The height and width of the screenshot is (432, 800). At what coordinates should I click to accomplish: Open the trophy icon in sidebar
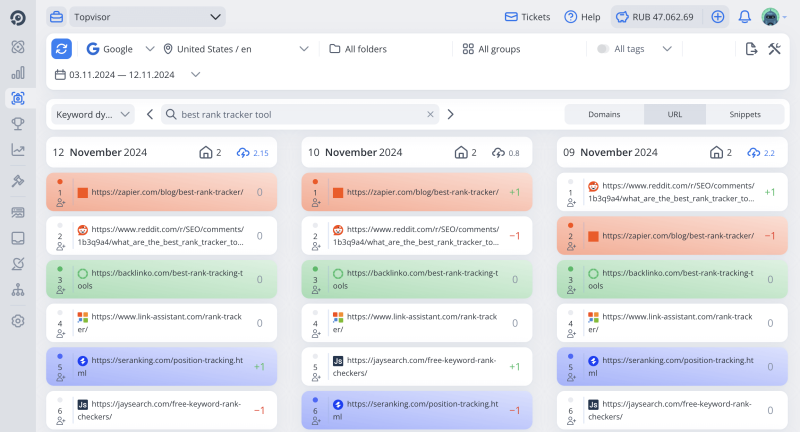pos(18,124)
